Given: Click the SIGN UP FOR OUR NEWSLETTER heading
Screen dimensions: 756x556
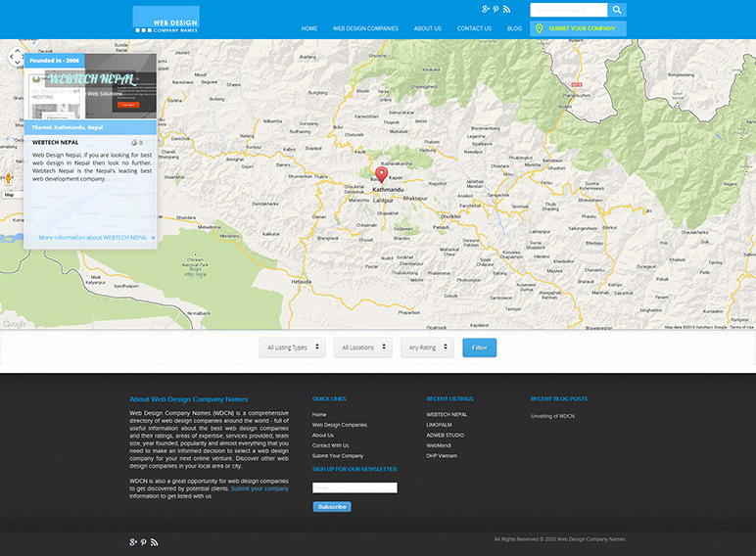Looking at the screenshot, I should (354, 469).
